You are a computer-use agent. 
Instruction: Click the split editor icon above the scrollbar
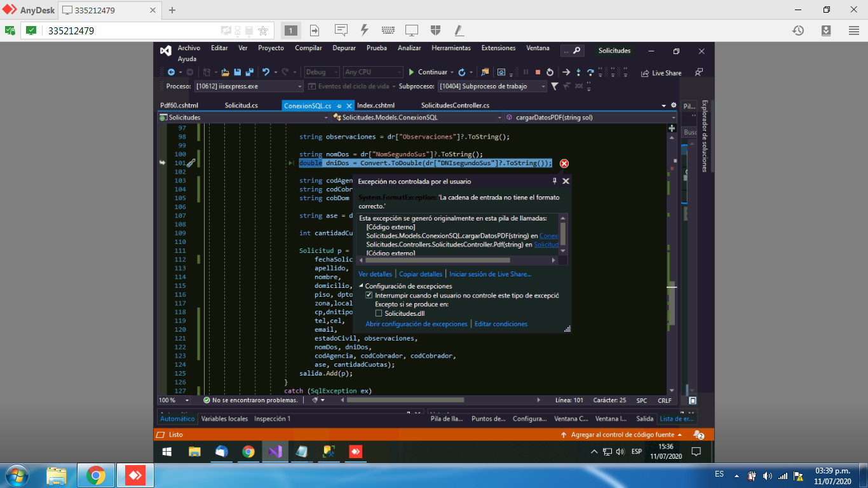672,128
